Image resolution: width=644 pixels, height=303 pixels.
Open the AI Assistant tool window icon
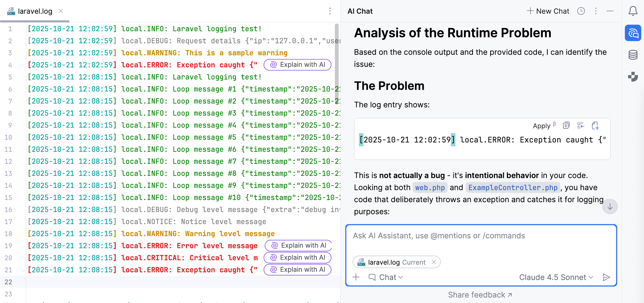[x=633, y=33]
